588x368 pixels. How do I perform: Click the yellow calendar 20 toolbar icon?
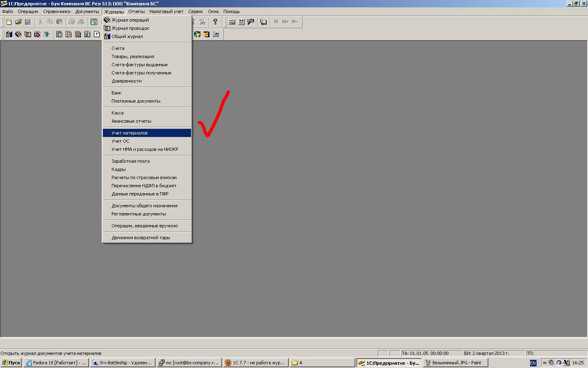pos(207,34)
